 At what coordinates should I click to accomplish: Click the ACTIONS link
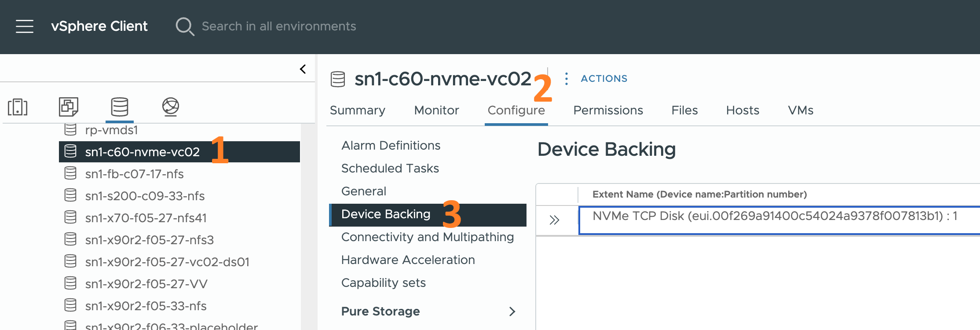[x=603, y=78]
